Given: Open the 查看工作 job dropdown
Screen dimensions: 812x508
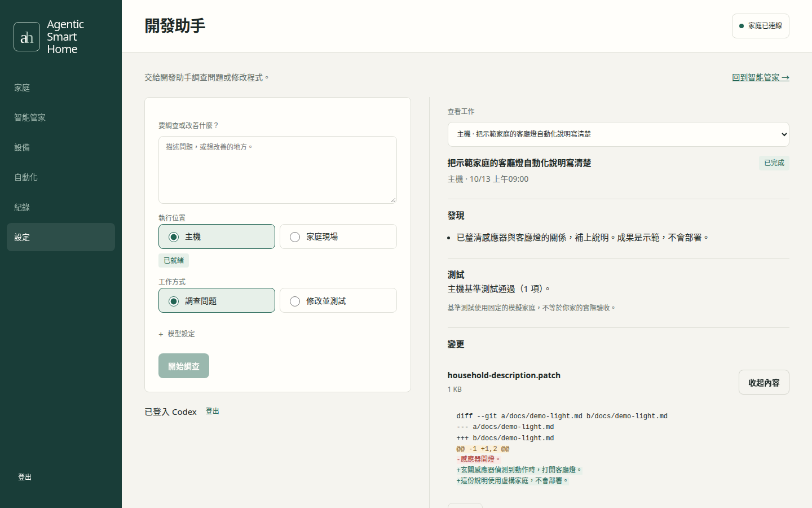Looking at the screenshot, I should tap(618, 134).
